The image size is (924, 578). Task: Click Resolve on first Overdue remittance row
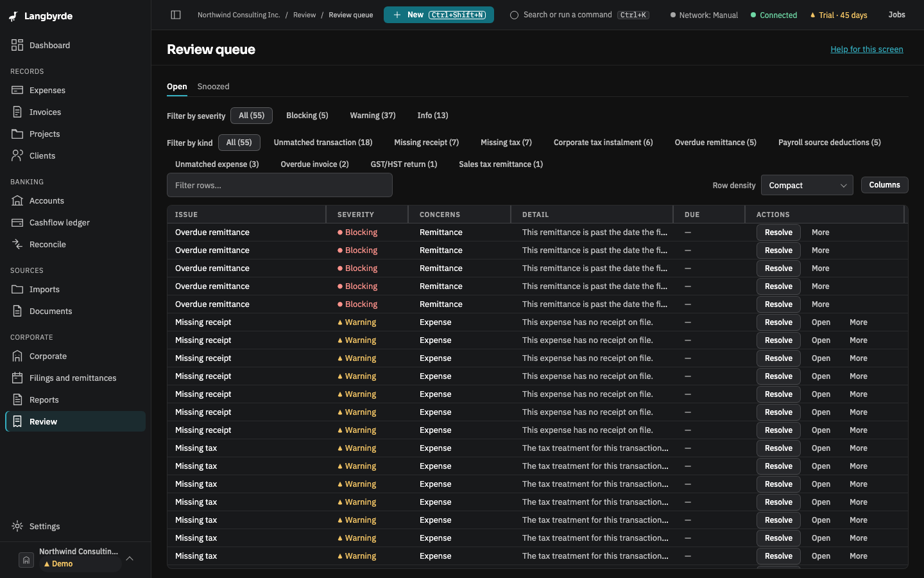coord(778,232)
